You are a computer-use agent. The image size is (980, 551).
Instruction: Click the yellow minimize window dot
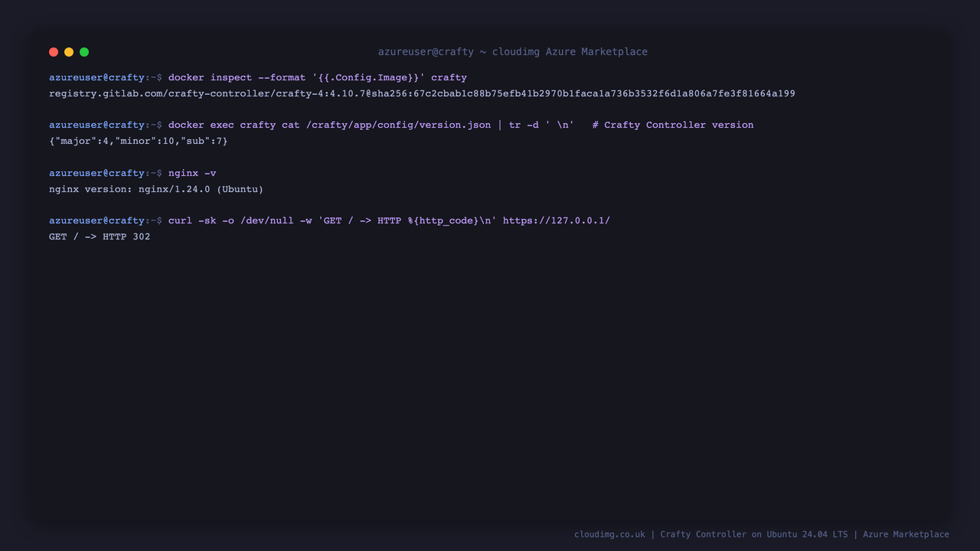click(69, 52)
